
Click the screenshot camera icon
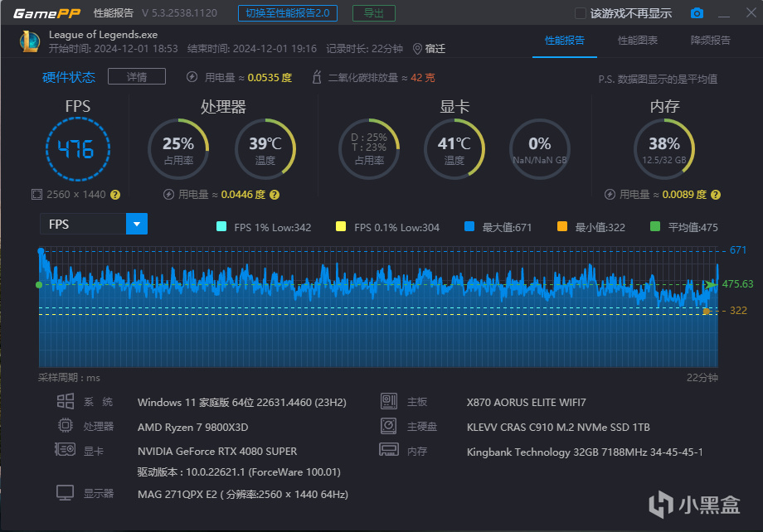click(697, 13)
